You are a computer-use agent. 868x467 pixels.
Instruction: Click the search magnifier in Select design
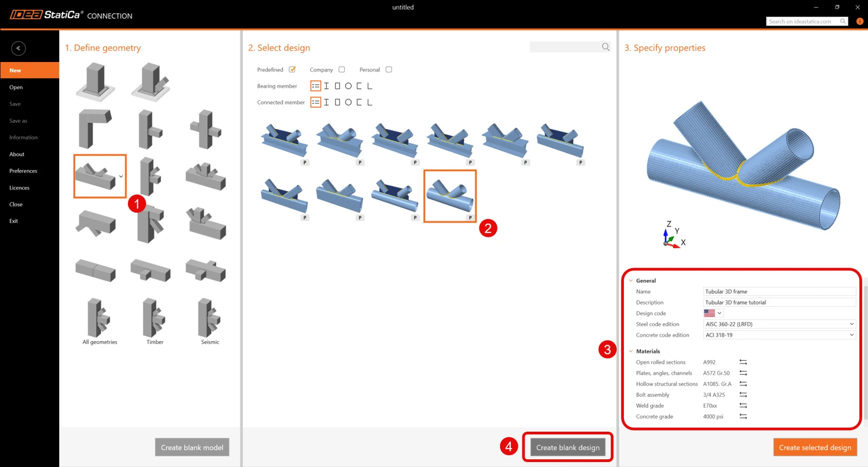pyautogui.click(x=605, y=47)
